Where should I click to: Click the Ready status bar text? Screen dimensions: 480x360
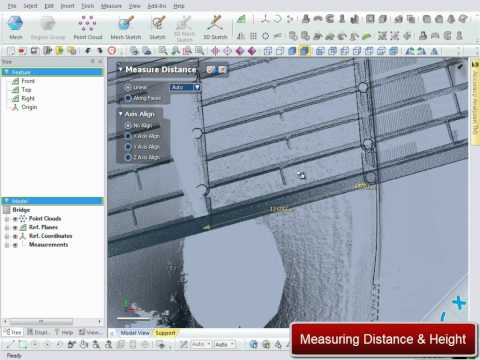coord(14,355)
